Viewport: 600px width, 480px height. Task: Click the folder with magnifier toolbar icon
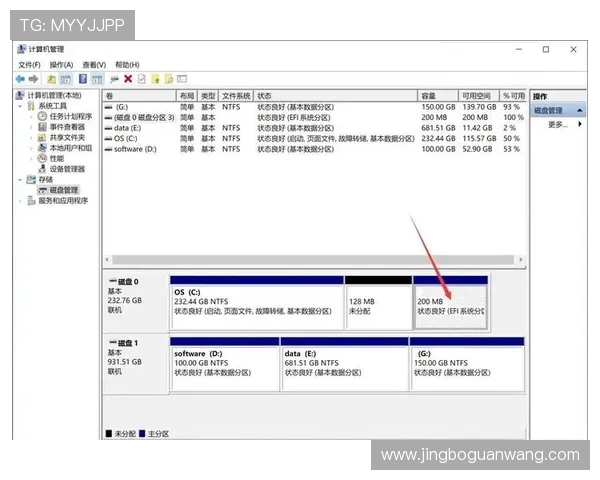[x=169, y=79]
